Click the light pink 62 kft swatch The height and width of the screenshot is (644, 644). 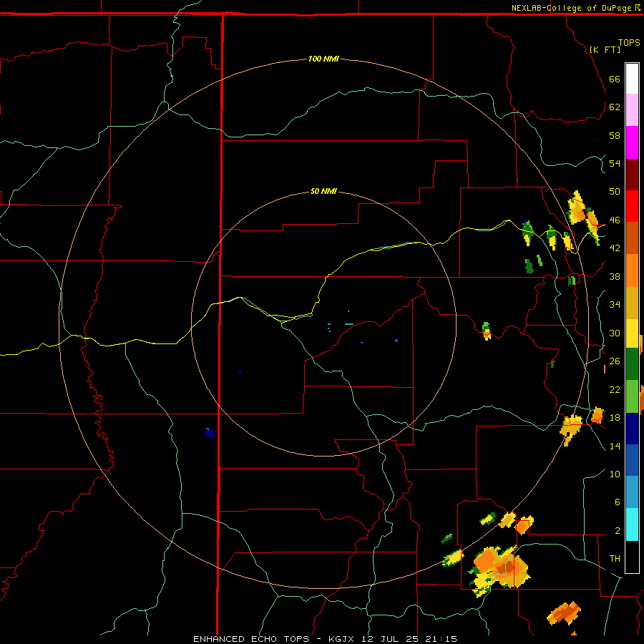click(x=632, y=109)
